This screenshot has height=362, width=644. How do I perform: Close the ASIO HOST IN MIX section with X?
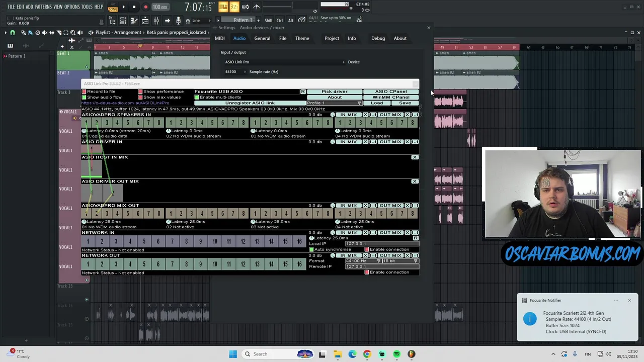point(415,157)
